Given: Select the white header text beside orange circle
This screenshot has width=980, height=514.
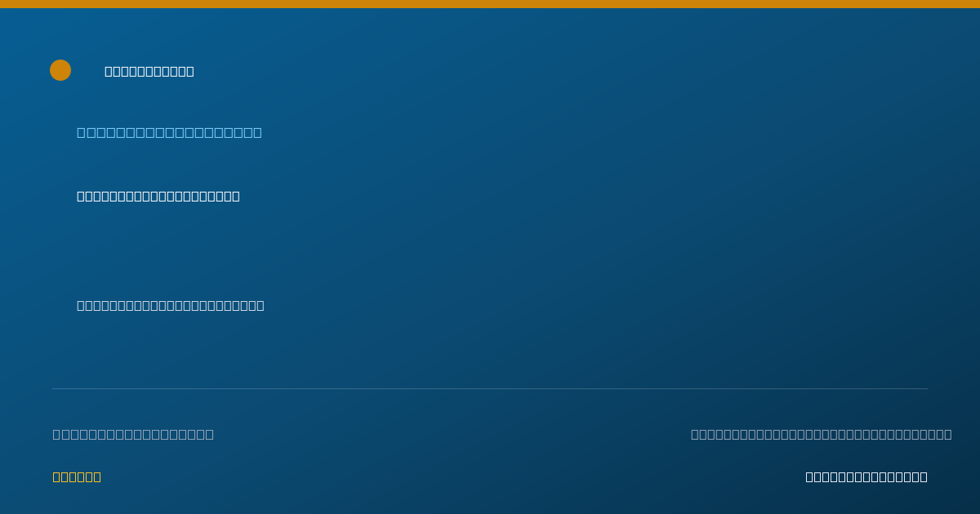Looking at the screenshot, I should [x=149, y=71].
